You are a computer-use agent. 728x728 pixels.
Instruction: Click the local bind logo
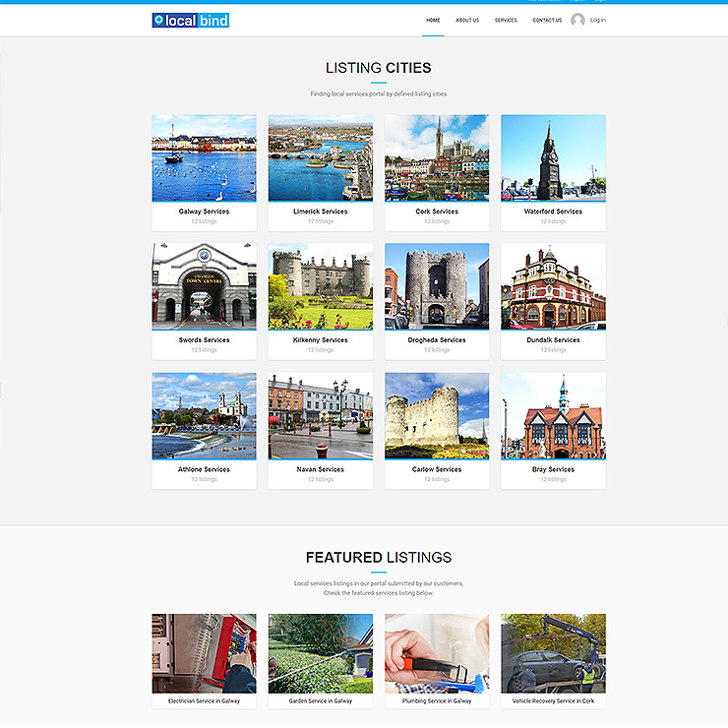click(x=190, y=20)
